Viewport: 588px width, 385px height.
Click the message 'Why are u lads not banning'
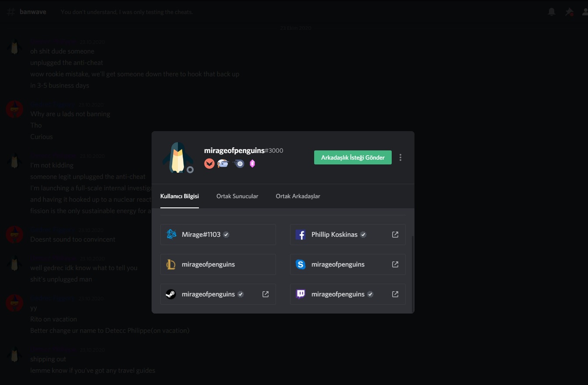70,114
